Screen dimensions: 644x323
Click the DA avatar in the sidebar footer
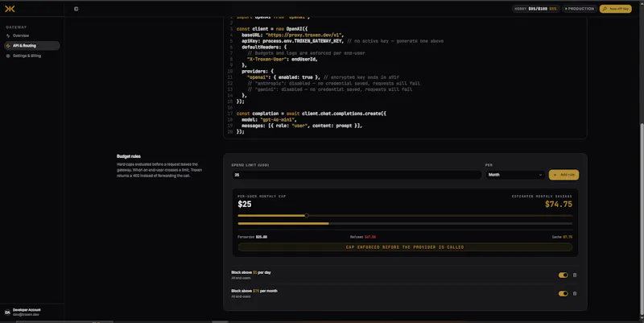point(7,313)
